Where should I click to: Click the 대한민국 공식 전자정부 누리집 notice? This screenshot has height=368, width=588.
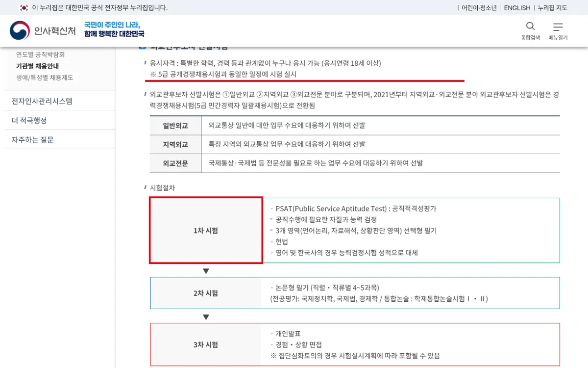point(100,7)
